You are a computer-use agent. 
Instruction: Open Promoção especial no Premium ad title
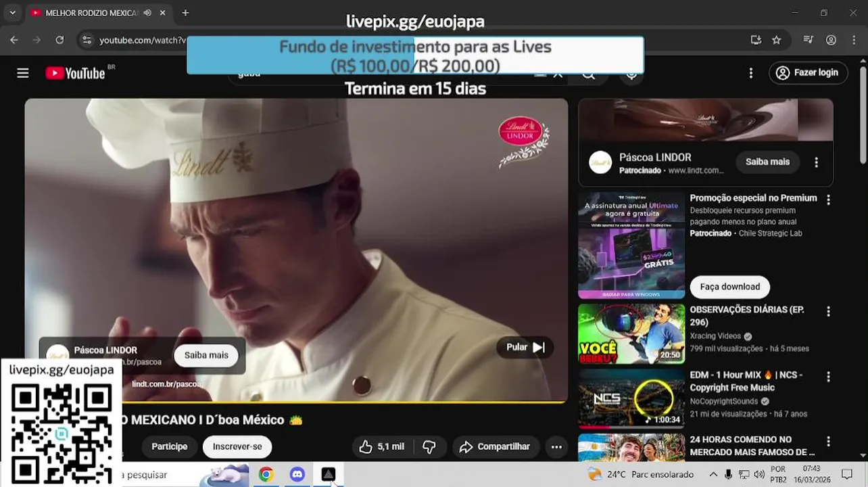tap(753, 198)
